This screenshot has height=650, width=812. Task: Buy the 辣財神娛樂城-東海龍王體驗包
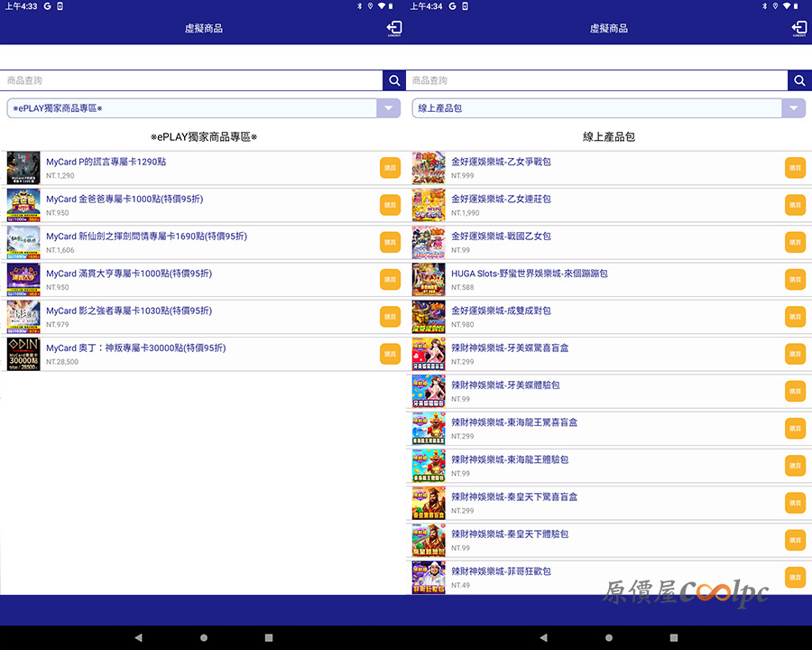[795, 466]
